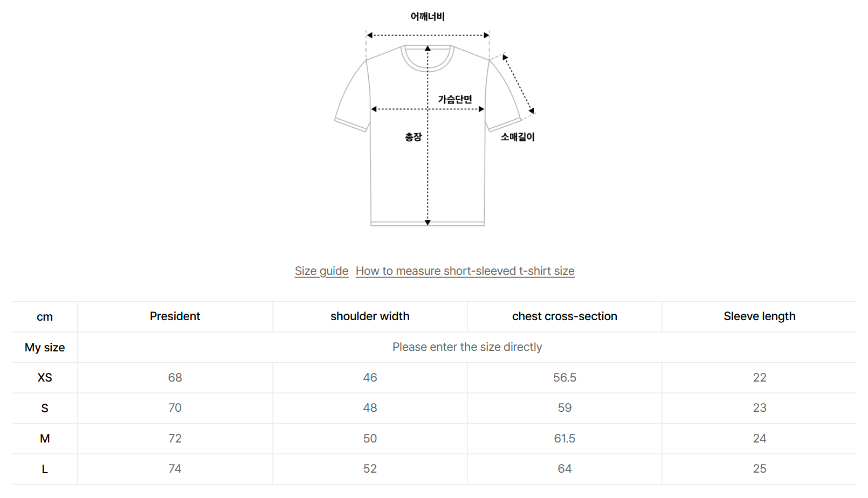Click the cm unit header cell
The image size is (868, 498).
click(x=45, y=317)
